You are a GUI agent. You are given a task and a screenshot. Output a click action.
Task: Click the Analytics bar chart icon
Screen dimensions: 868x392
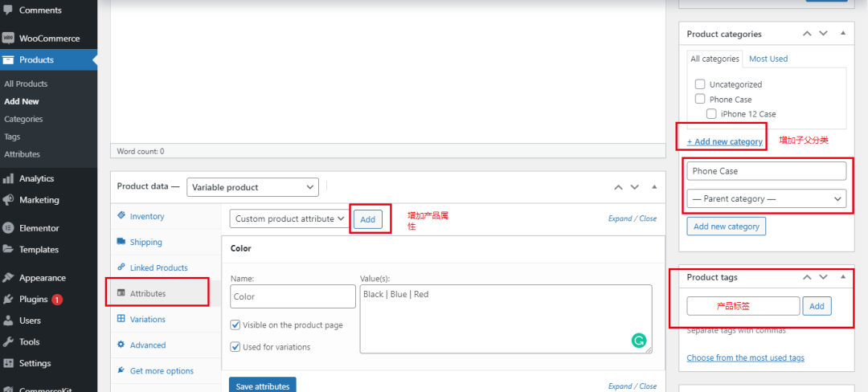(x=8, y=178)
